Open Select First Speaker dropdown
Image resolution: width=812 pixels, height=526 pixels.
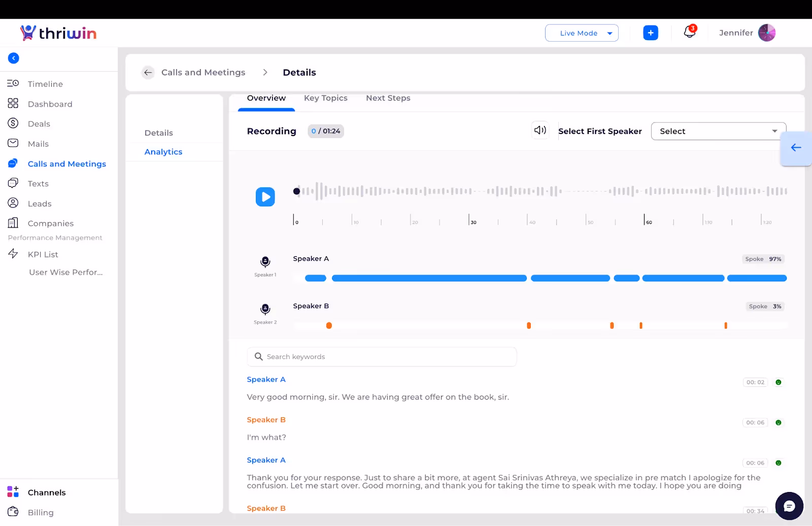tap(719, 131)
